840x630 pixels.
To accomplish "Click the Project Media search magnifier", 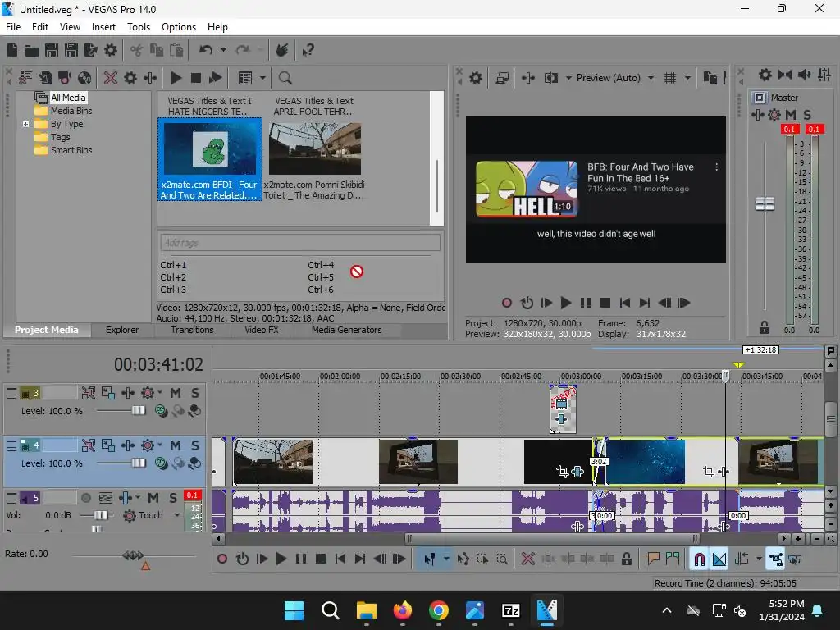I will pos(285,78).
